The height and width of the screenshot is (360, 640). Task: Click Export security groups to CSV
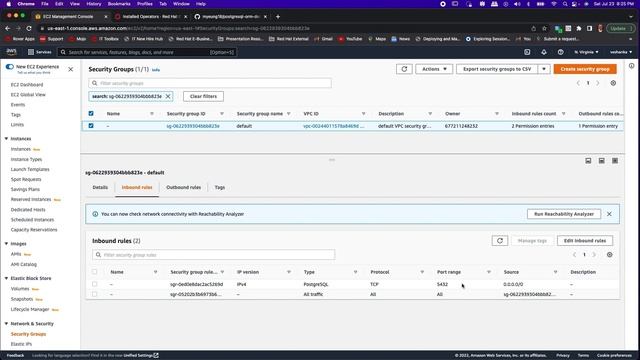coord(497,69)
